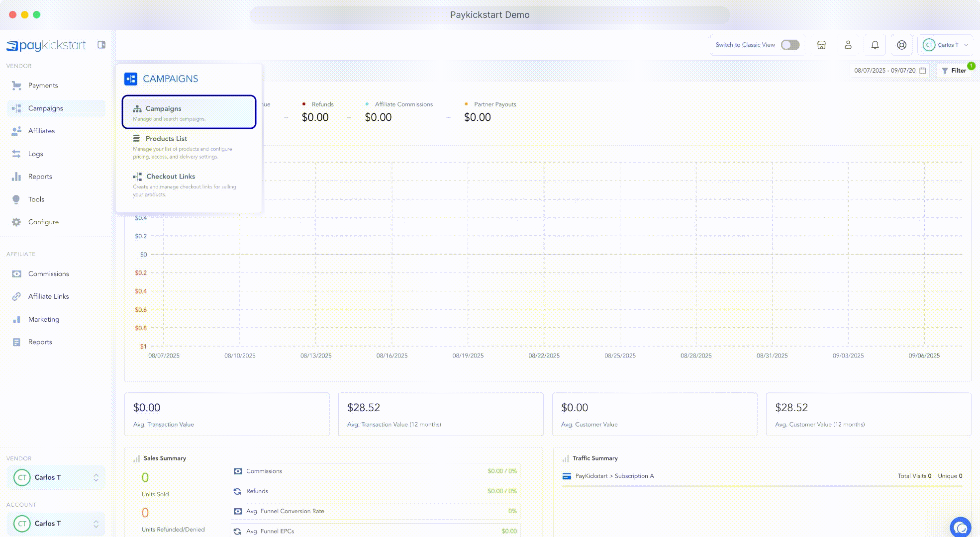This screenshot has width=980, height=537.
Task: Go to Marketing
Action: click(56, 319)
